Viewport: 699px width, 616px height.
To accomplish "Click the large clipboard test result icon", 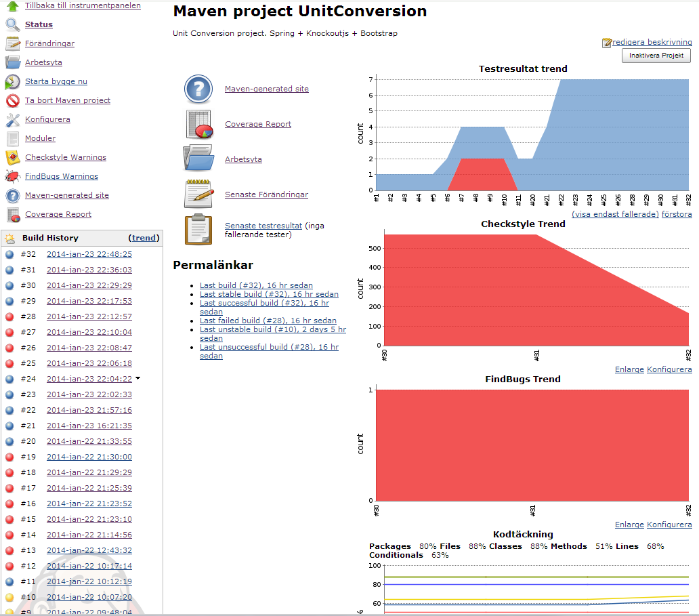I will [198, 229].
